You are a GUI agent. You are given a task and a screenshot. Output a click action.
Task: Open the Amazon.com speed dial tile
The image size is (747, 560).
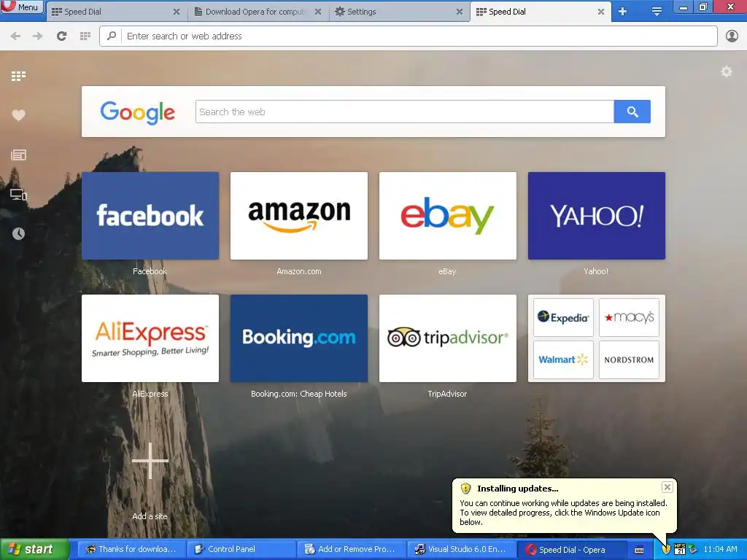click(x=298, y=216)
